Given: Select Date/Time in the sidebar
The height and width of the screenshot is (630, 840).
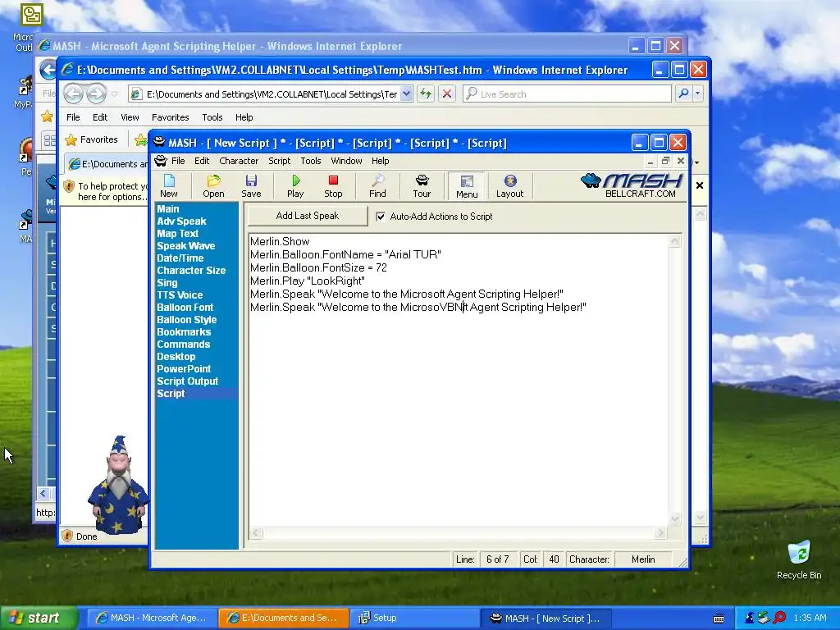Looking at the screenshot, I should [x=180, y=258].
